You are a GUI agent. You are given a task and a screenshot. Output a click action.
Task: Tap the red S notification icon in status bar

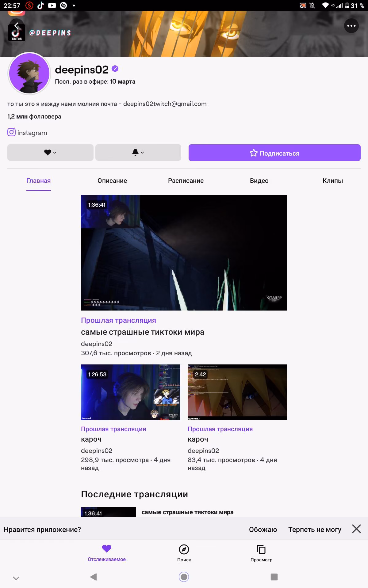coord(29,6)
